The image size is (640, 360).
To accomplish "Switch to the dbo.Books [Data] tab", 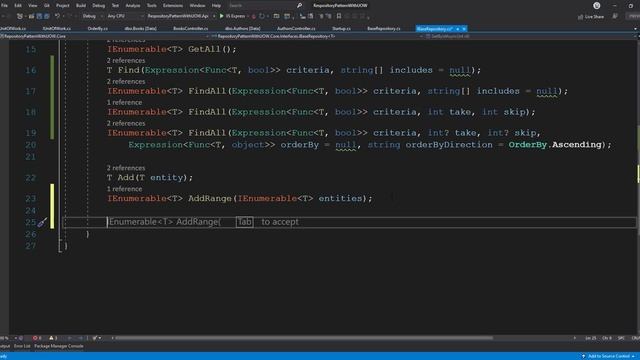I will coord(140,29).
